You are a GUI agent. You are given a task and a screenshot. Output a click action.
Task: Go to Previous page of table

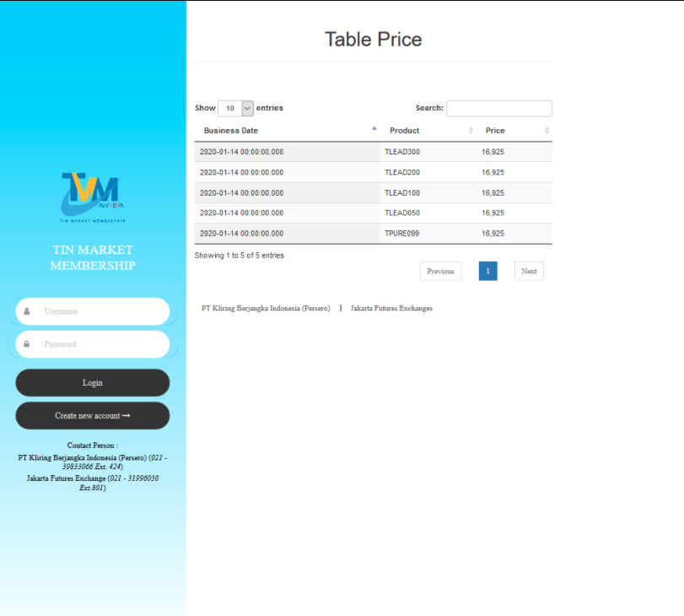440,271
